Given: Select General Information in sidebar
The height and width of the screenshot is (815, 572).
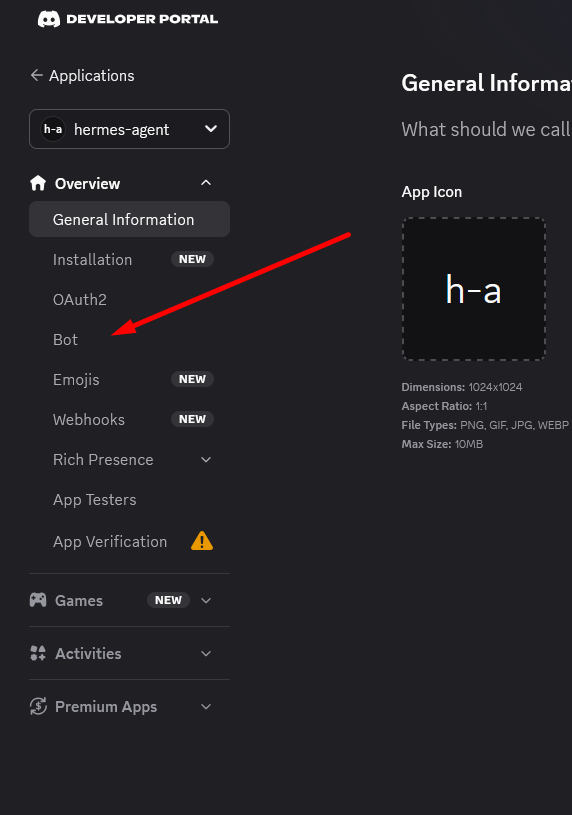Looking at the screenshot, I should click(129, 219).
